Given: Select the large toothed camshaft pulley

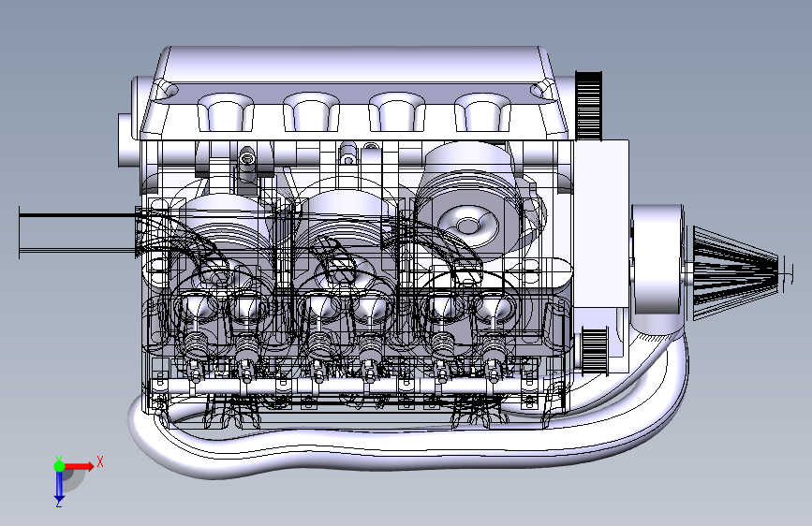Looking at the screenshot, I should [x=588, y=106].
